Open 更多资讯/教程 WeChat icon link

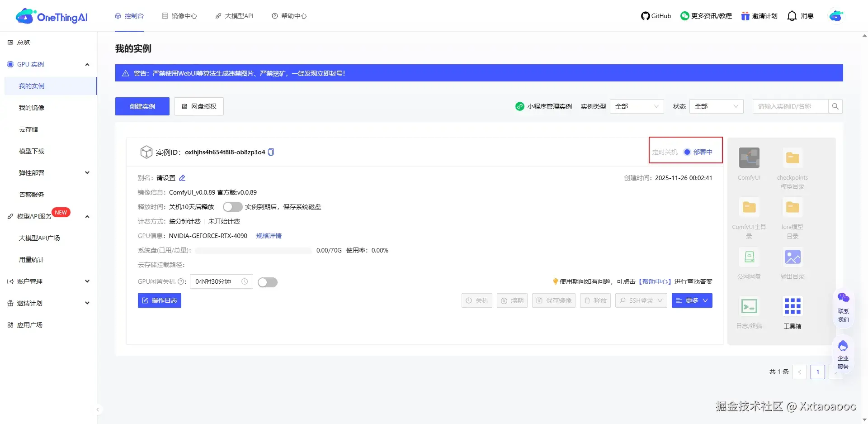pos(685,16)
